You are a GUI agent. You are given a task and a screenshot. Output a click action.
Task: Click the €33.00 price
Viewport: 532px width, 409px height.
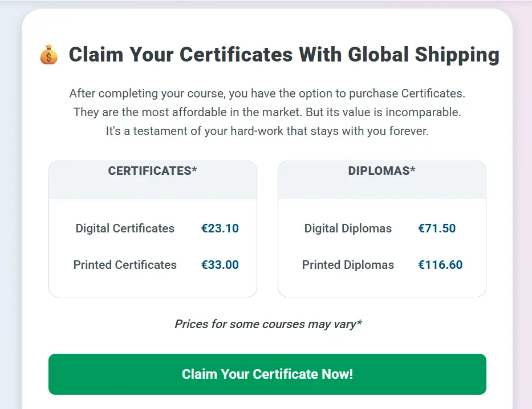[220, 265]
